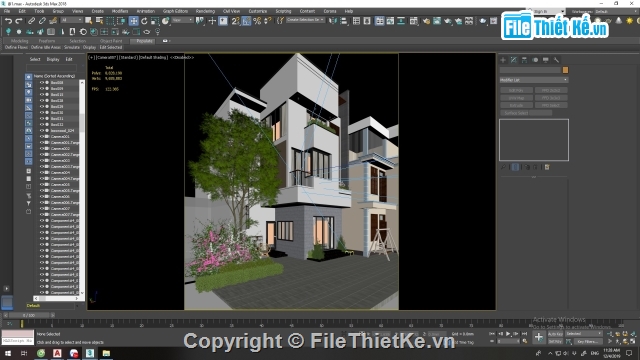Open Scene Explorer Display menu
The image size is (640, 360).
click(53, 59)
